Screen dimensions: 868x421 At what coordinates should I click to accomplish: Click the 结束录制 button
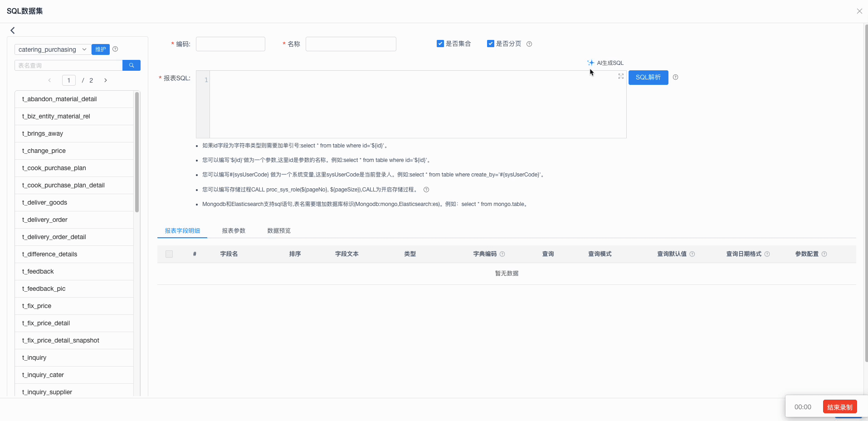840,407
